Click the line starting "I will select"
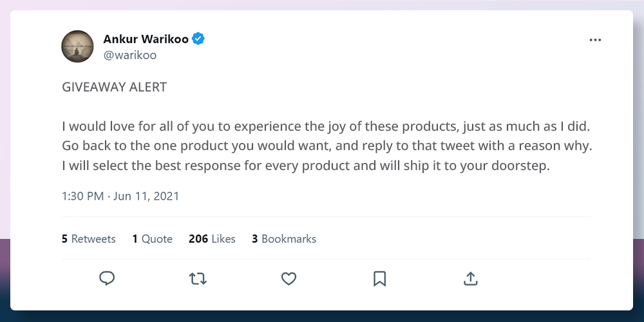 pyautogui.click(x=306, y=166)
